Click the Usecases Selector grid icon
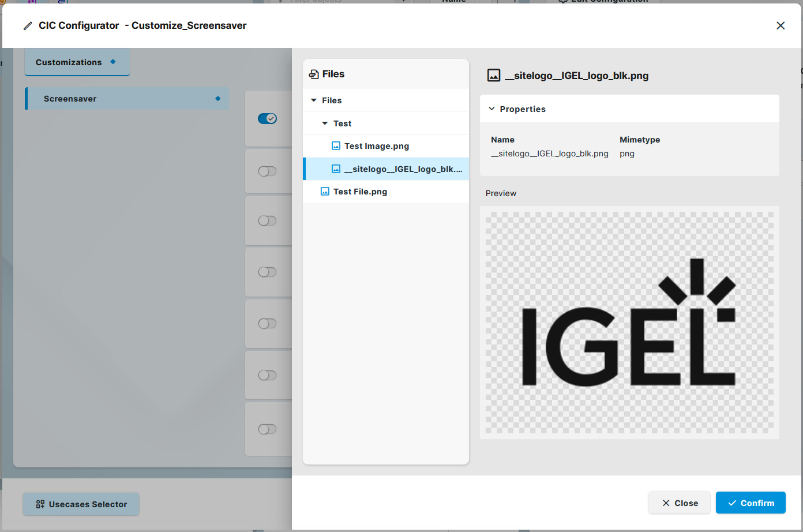 tap(40, 504)
